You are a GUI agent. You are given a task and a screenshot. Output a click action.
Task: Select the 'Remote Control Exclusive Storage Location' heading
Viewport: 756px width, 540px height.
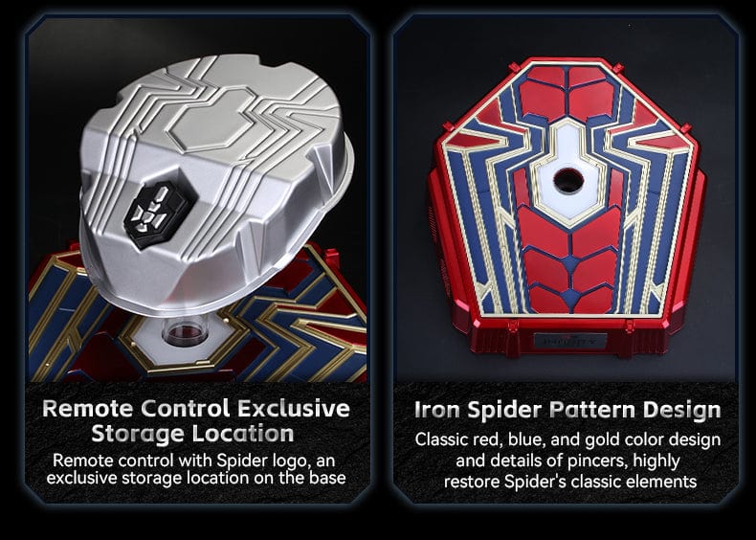pos(196,420)
